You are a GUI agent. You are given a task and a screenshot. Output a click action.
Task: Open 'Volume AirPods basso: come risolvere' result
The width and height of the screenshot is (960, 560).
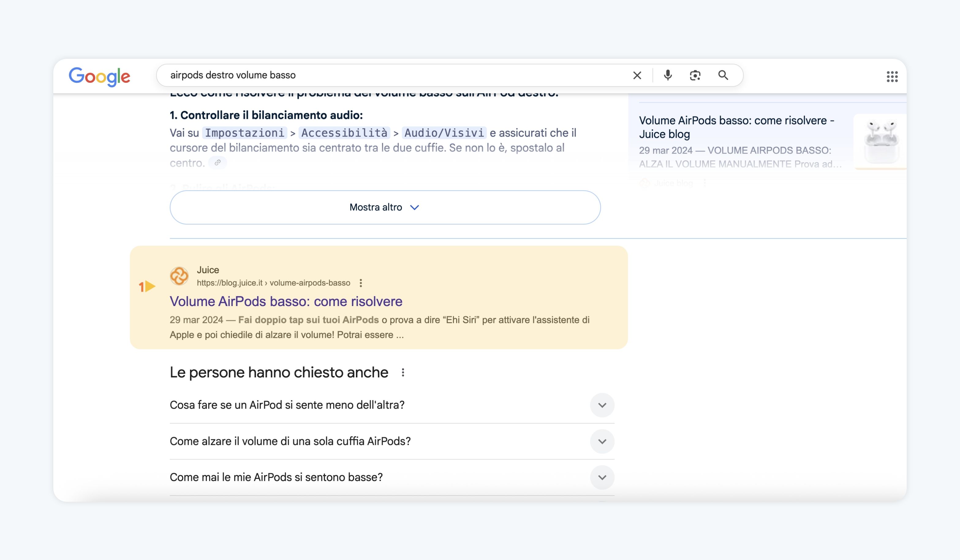[286, 301]
